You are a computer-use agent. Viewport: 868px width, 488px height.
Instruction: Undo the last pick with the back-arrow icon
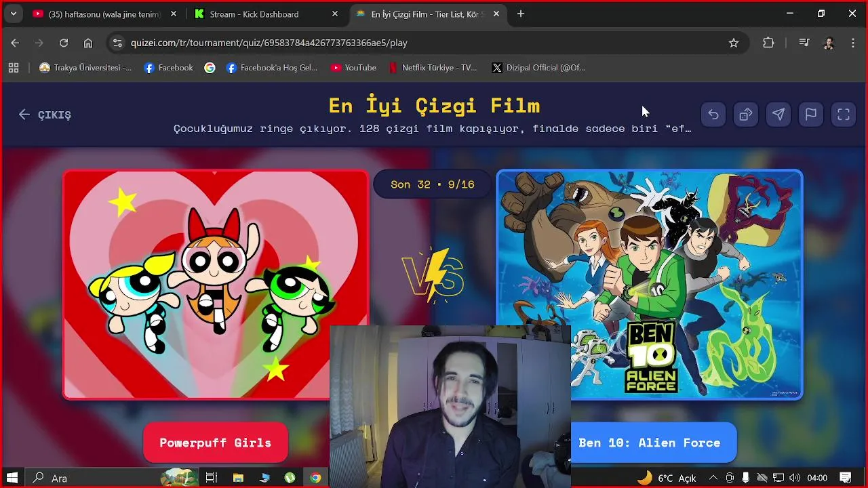(x=713, y=115)
